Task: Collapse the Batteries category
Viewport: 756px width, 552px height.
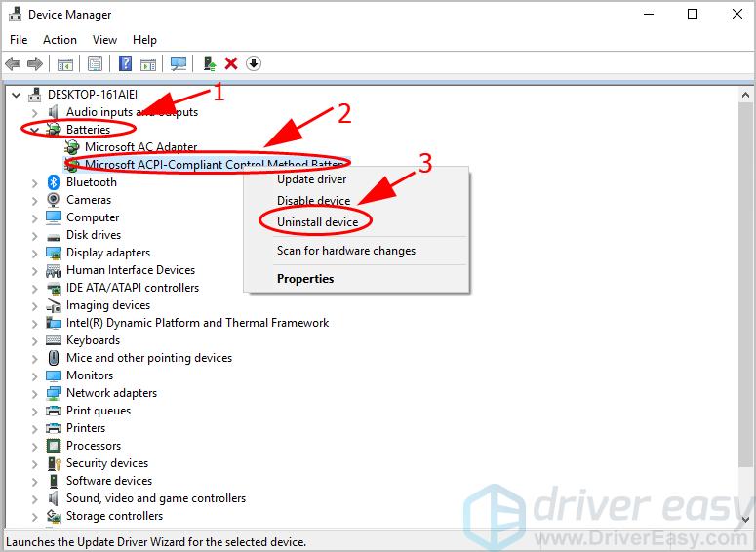Action: click(35, 130)
